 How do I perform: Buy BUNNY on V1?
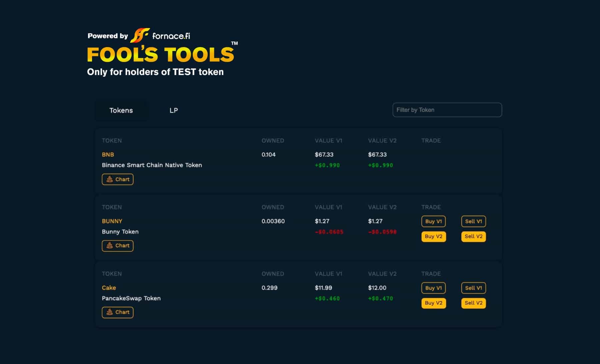click(x=433, y=221)
